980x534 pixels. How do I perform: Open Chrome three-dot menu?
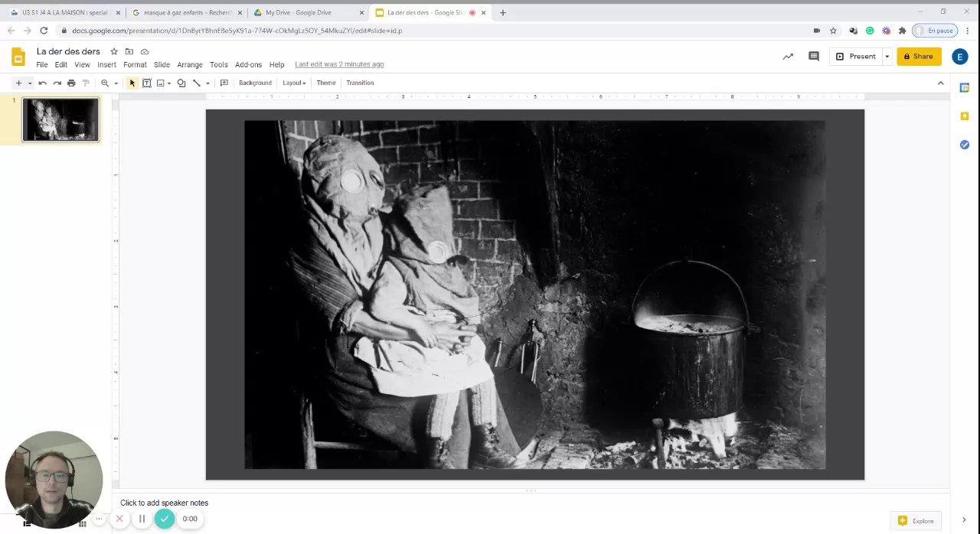[x=968, y=31]
